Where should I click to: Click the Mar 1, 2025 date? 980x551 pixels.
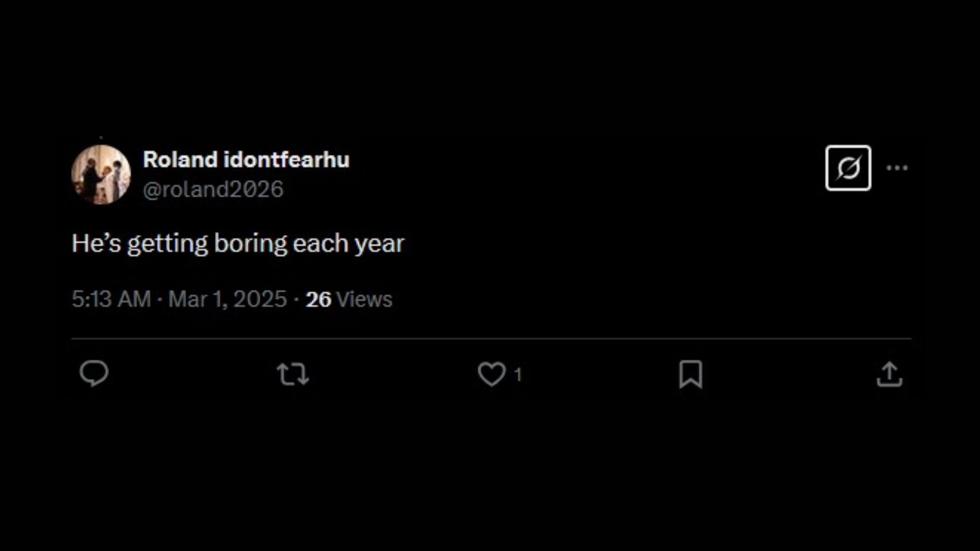tap(227, 299)
